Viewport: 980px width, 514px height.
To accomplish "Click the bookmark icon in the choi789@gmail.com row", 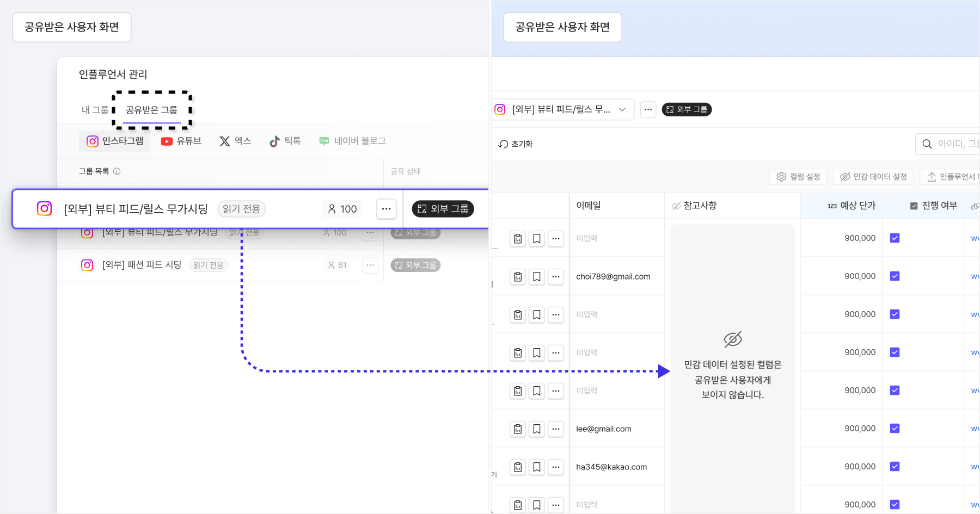I will 536,277.
